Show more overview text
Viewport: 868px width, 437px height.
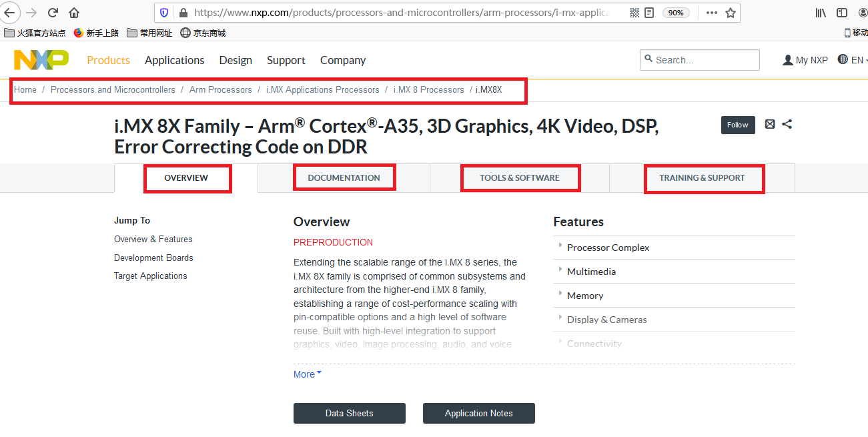308,374
